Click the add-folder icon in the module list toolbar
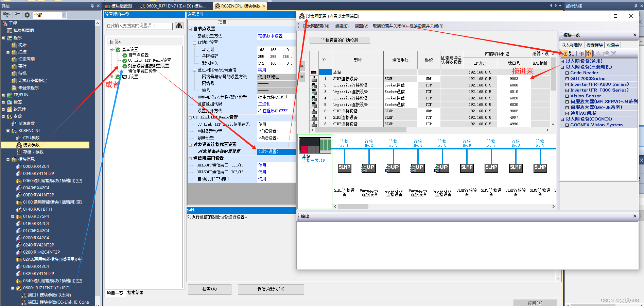644x306 pixels. point(606,53)
